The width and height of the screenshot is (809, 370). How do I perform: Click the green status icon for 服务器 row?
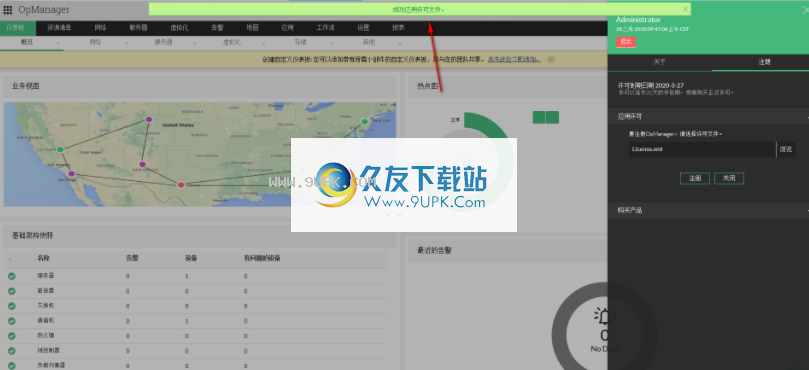[x=11, y=276]
